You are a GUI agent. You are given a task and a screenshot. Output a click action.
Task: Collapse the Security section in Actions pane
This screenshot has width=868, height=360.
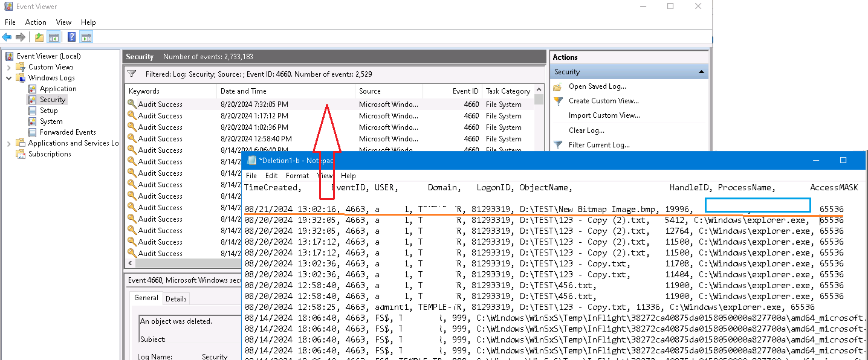pyautogui.click(x=701, y=72)
